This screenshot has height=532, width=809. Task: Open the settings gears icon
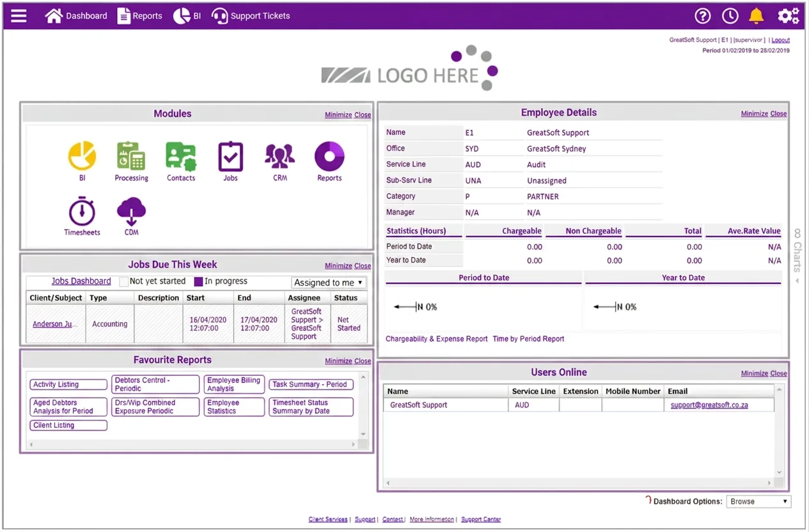pos(788,16)
